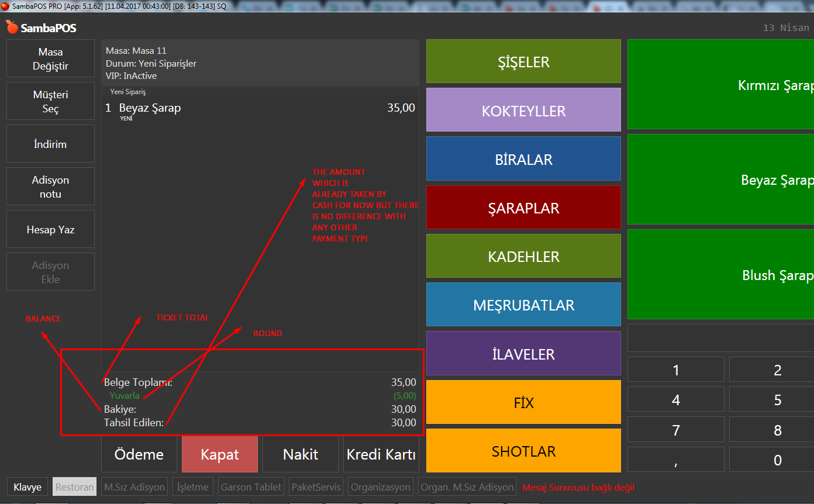The image size is (814, 504).
Task: Add Blush Şarap product
Action: click(720, 275)
